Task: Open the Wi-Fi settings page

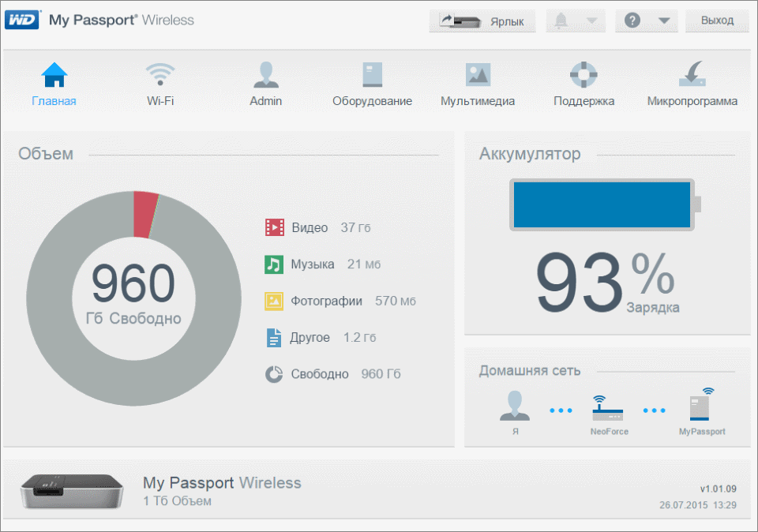Action: click(x=160, y=75)
